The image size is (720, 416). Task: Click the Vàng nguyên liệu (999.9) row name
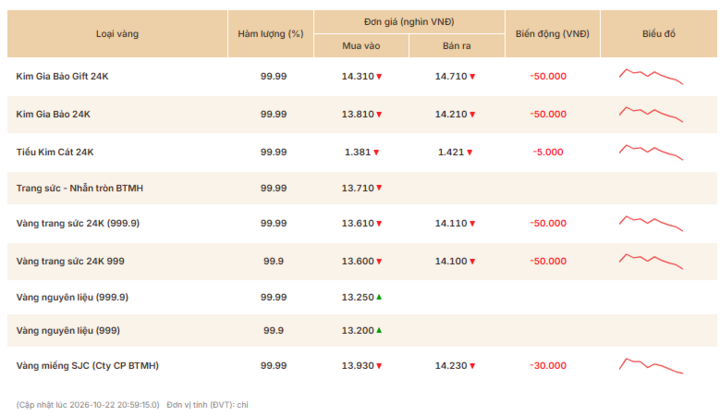click(72, 297)
